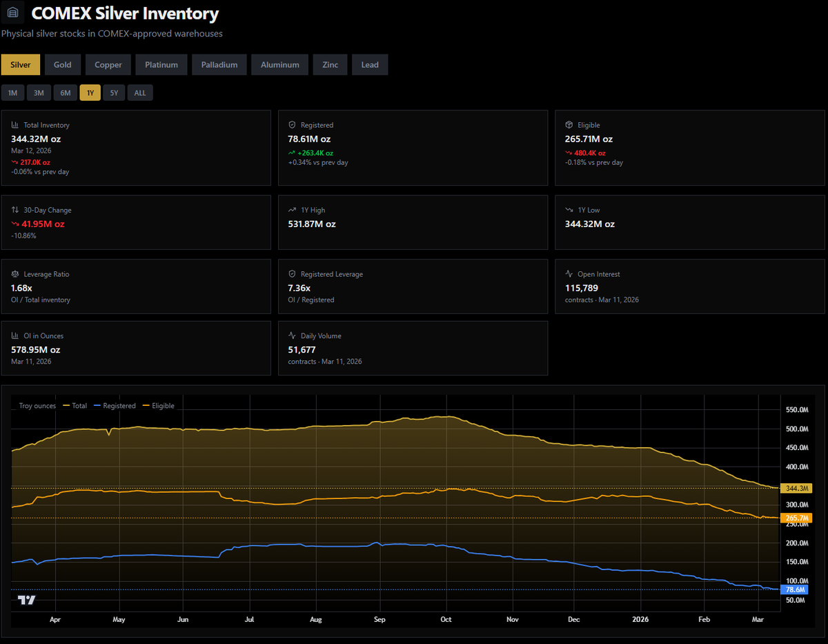
Task: Click the pulse icon on Open Interest card
Action: (x=569, y=274)
